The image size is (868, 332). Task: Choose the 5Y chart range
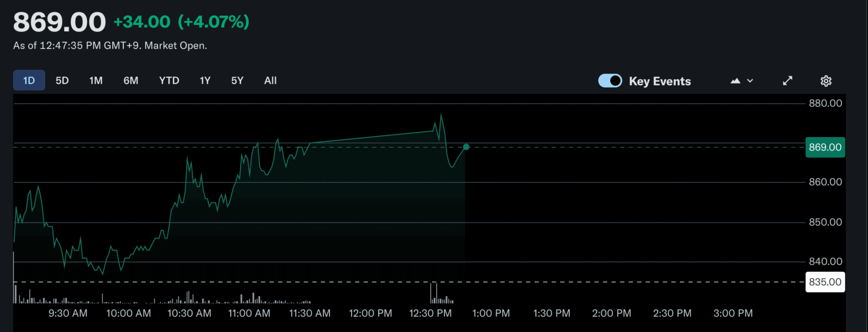pos(237,80)
